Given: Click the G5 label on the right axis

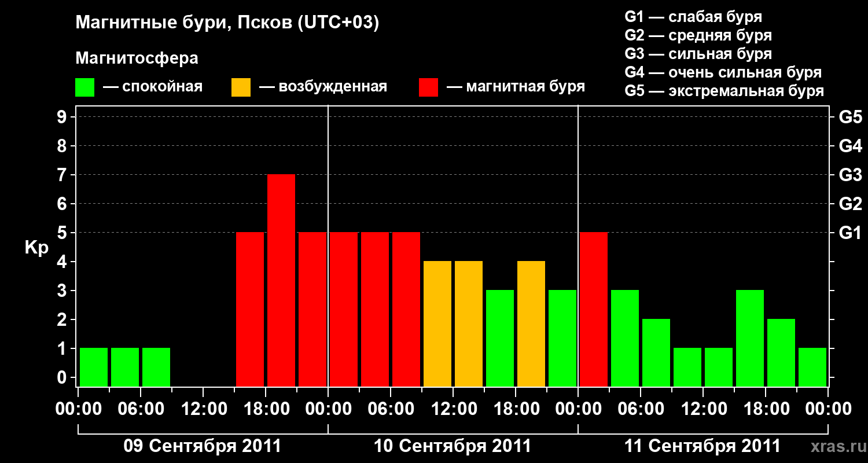Looking at the screenshot, I should (x=850, y=117).
